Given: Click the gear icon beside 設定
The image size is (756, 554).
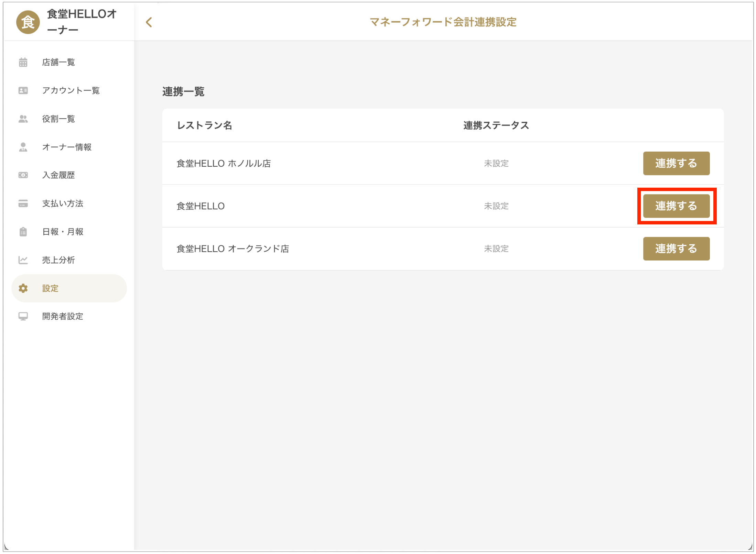Looking at the screenshot, I should click(23, 288).
